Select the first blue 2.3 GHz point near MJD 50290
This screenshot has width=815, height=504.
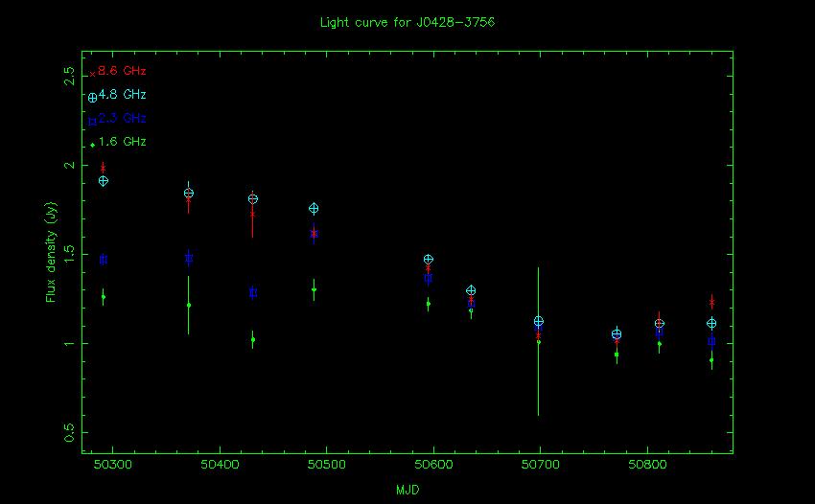(x=104, y=260)
